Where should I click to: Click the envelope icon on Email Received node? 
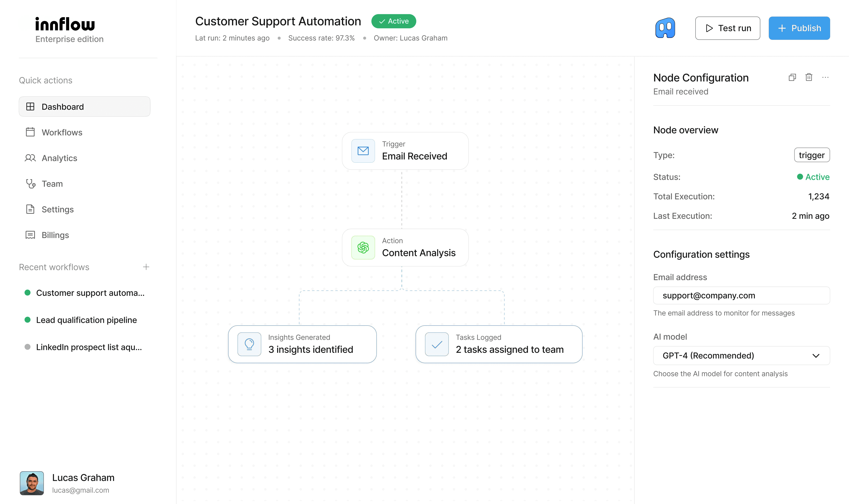coord(363,151)
